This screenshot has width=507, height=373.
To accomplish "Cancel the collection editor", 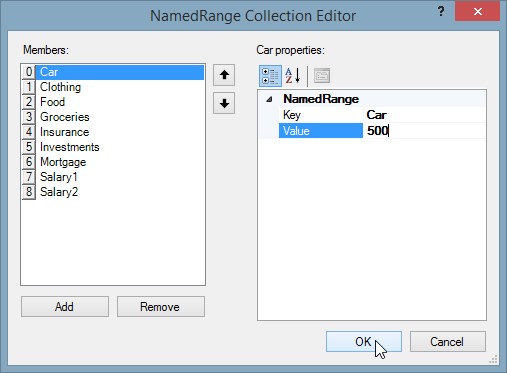I will pyautogui.click(x=448, y=342).
